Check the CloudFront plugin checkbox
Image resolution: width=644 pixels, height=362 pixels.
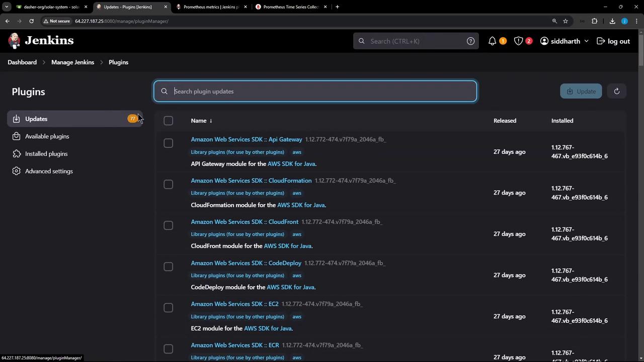[168, 226]
